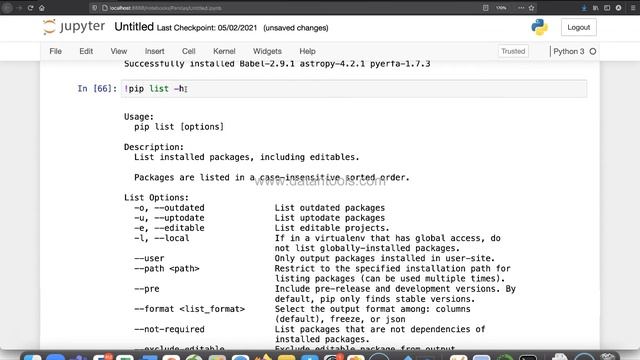Click the '--not-required' option text
The image size is (640, 360).
(169, 329)
